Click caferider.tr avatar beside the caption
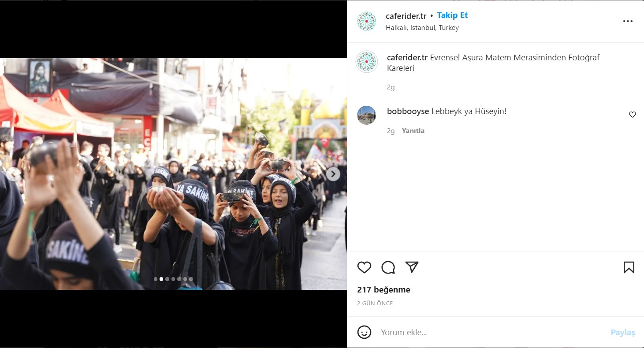 366,62
